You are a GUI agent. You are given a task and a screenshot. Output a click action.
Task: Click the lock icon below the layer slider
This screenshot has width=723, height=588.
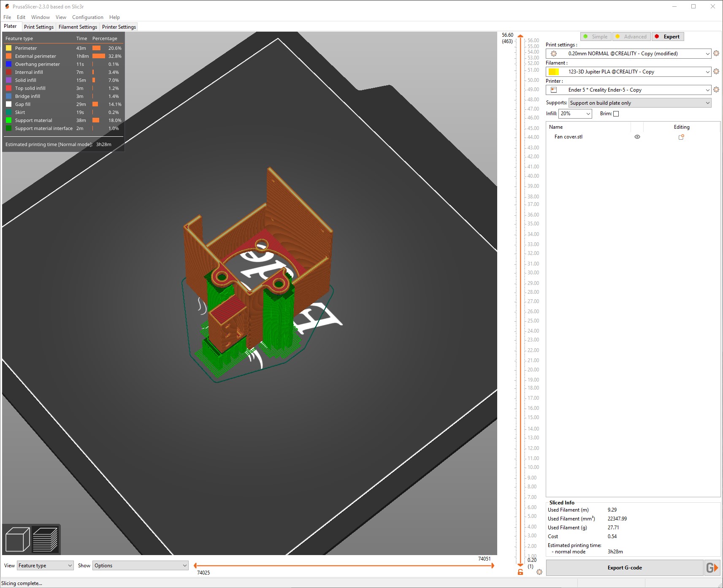[520, 572]
